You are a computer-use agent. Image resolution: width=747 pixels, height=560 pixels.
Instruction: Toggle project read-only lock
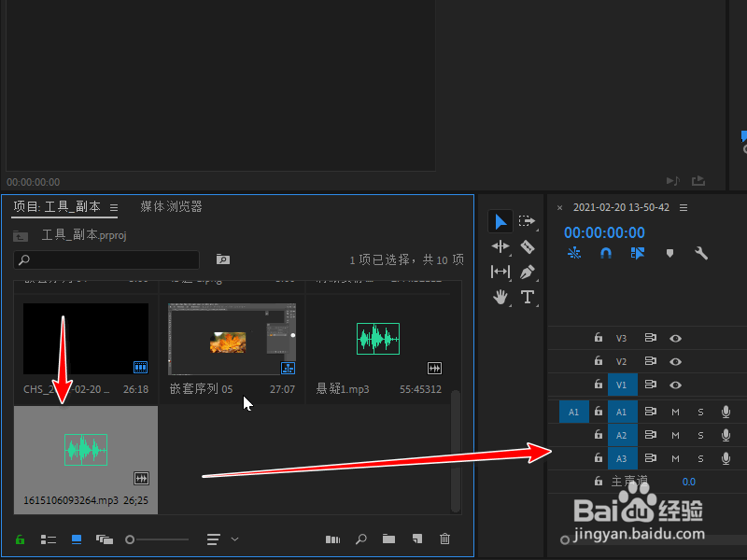point(20,539)
